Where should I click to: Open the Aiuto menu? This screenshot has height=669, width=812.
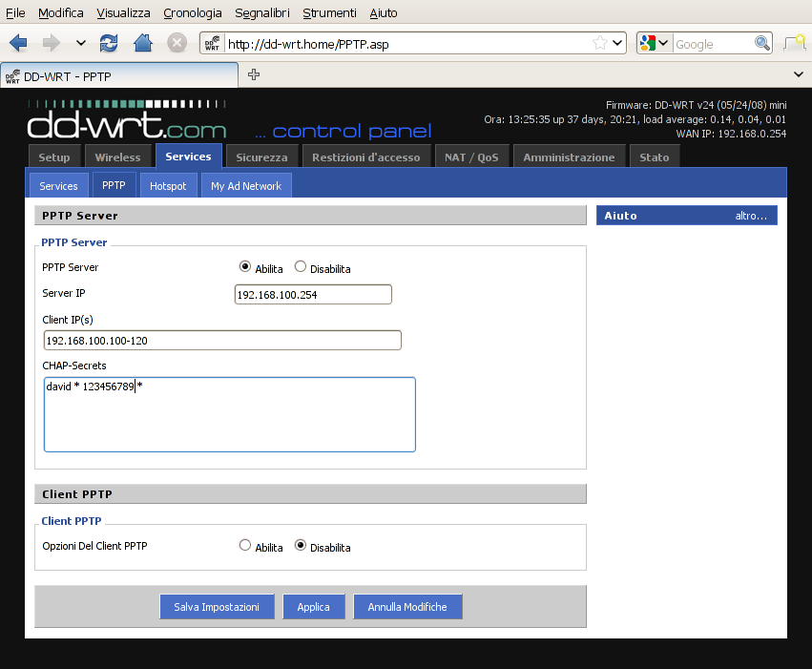click(x=384, y=13)
